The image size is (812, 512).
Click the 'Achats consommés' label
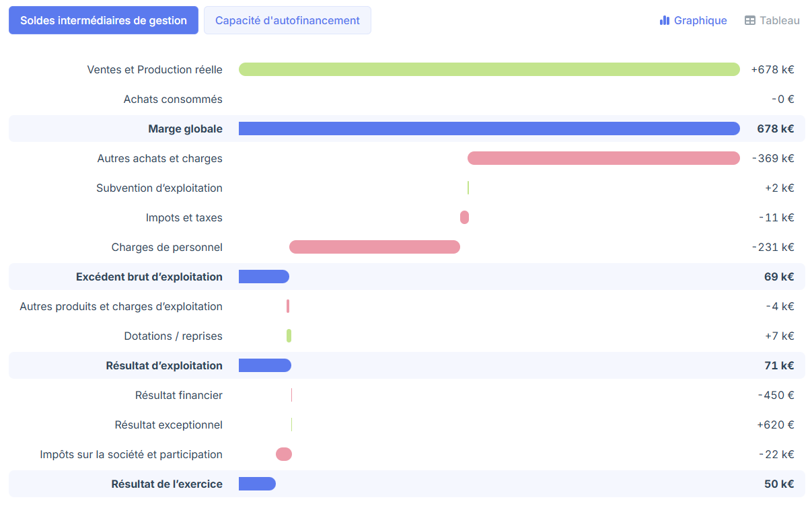coord(173,99)
